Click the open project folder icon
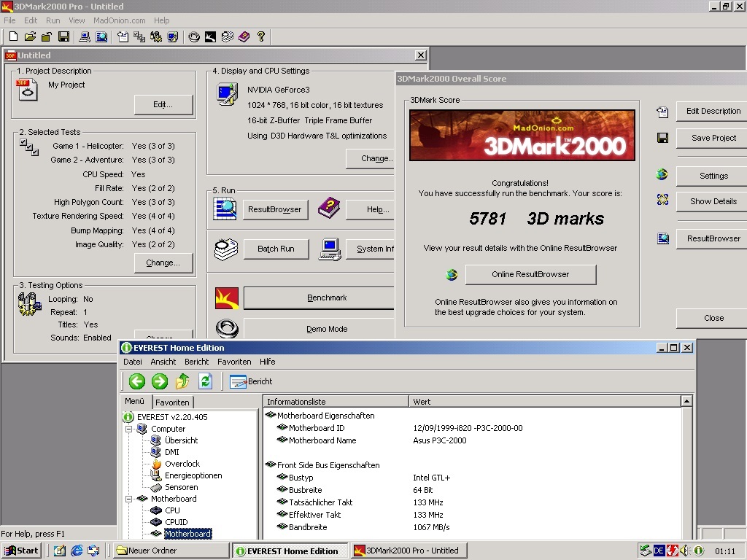 pos(30,36)
